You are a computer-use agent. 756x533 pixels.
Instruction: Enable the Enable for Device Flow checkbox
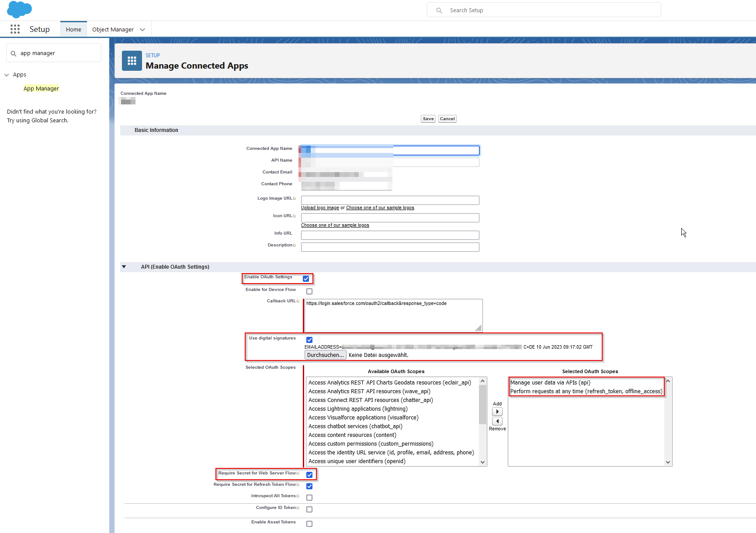[x=309, y=291]
